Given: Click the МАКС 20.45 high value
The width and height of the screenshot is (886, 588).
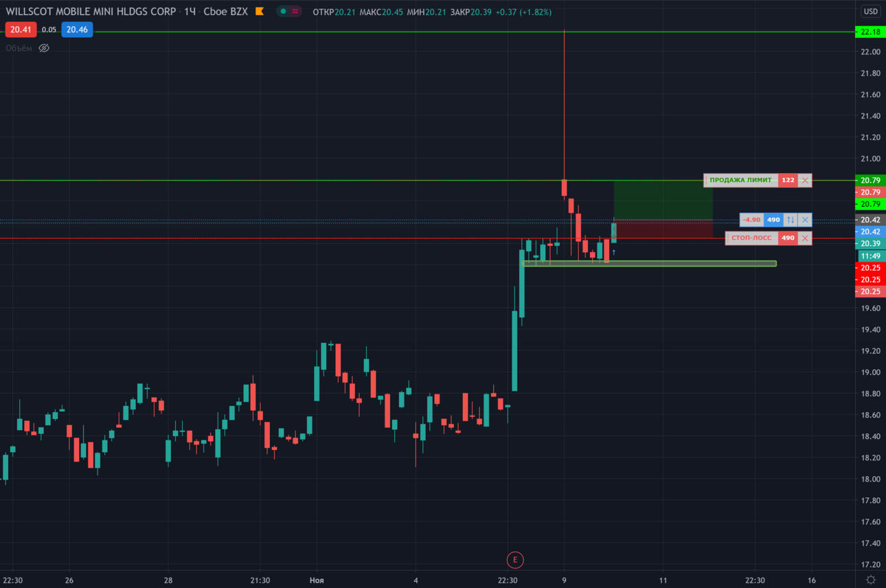Looking at the screenshot, I should tap(382, 12).
